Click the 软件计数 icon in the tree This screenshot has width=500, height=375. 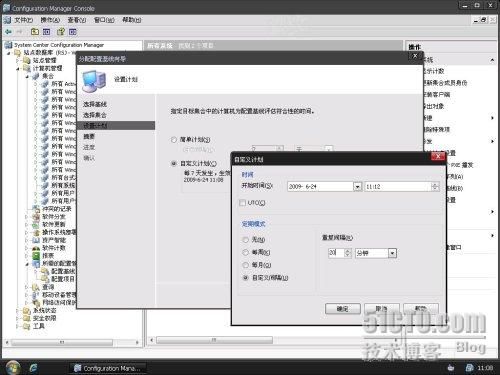(36, 248)
